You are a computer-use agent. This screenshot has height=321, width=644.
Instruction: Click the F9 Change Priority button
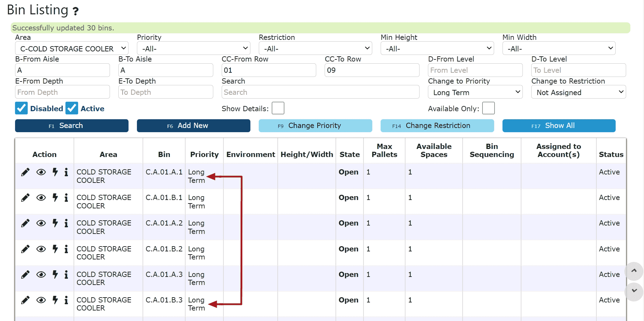[316, 126]
